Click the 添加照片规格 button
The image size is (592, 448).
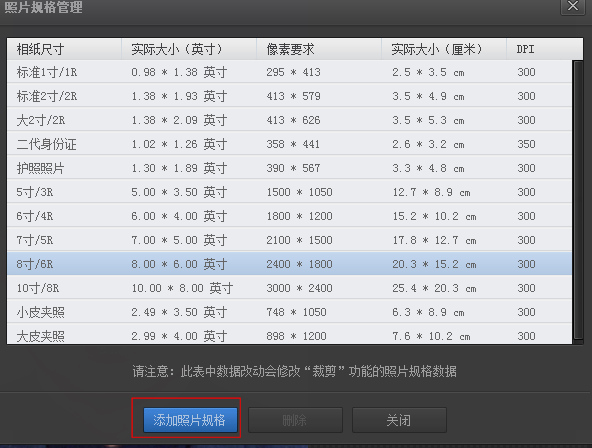pyautogui.click(x=190, y=420)
